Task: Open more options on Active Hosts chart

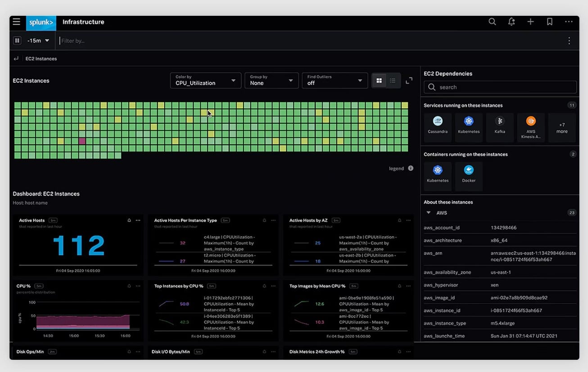Action: [138, 220]
